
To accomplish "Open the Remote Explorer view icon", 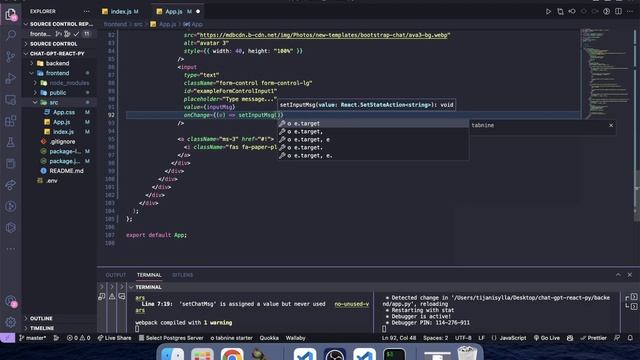I will (11, 100).
